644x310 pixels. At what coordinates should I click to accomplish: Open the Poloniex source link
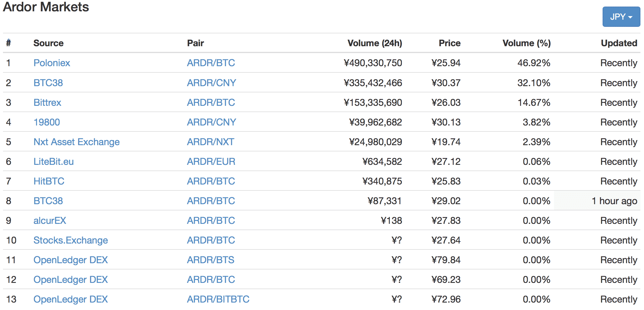[52, 63]
